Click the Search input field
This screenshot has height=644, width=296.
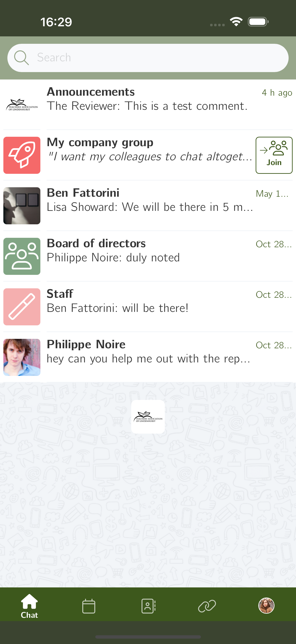(148, 58)
